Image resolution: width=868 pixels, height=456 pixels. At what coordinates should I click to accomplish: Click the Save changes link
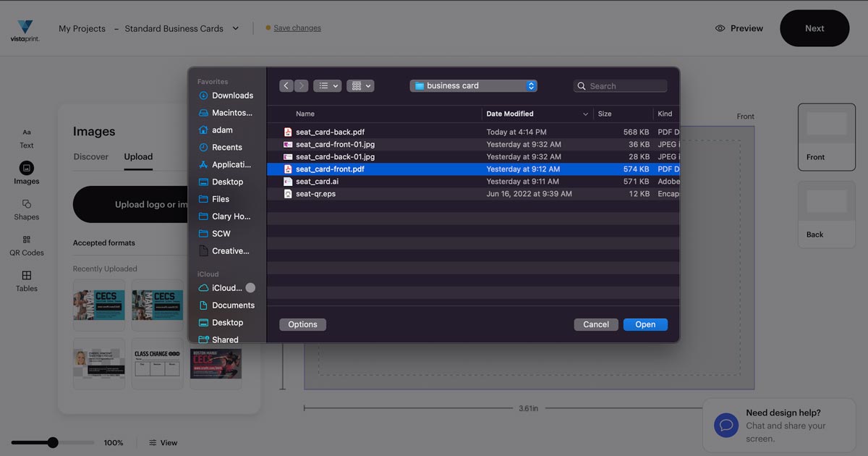tap(297, 28)
